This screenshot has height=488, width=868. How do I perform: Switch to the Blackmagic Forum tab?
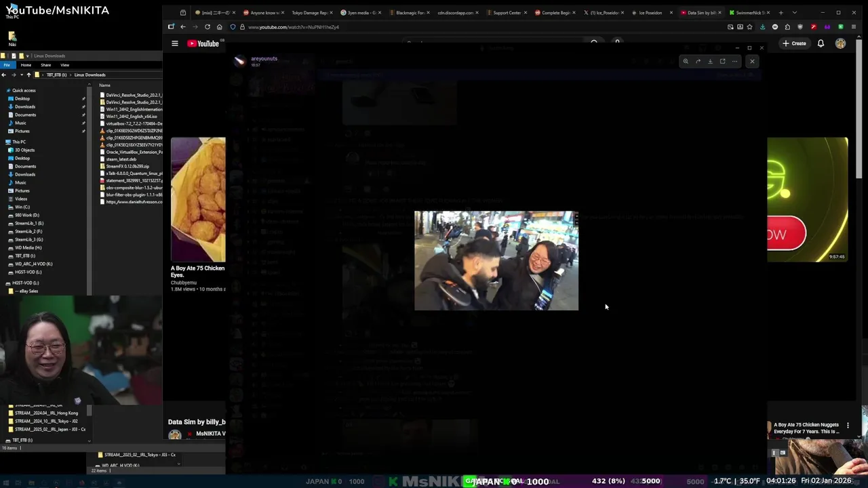409,13
